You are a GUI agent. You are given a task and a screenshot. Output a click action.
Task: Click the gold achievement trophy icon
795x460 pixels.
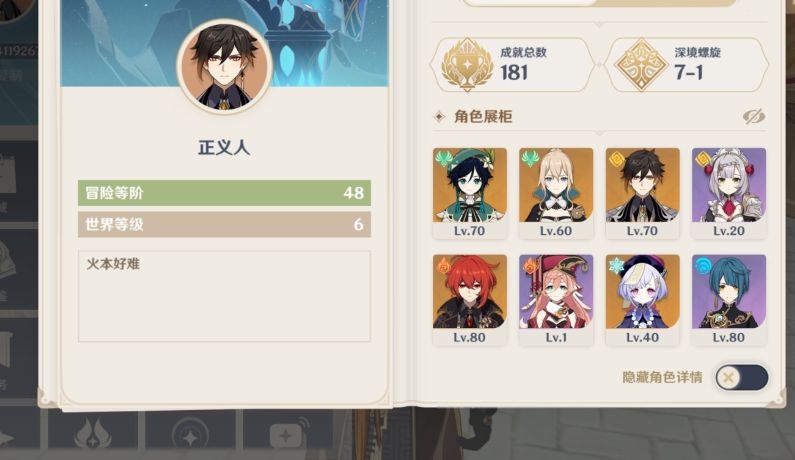(x=467, y=64)
